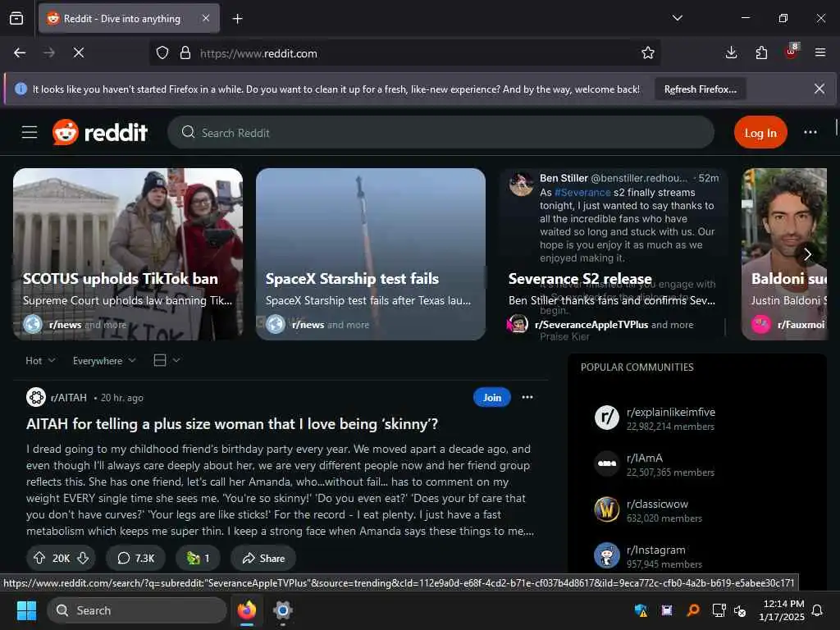
Task: Change feed view layout dropdown
Action: pos(167,361)
